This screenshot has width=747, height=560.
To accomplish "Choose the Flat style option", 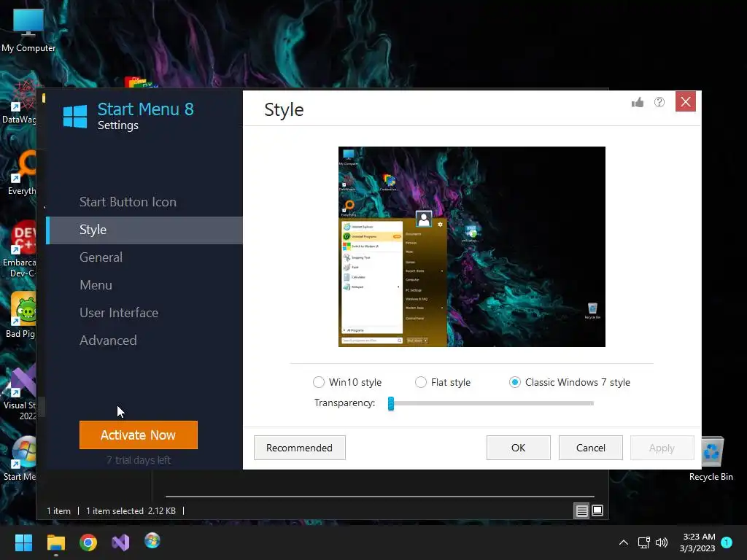I will (421, 382).
